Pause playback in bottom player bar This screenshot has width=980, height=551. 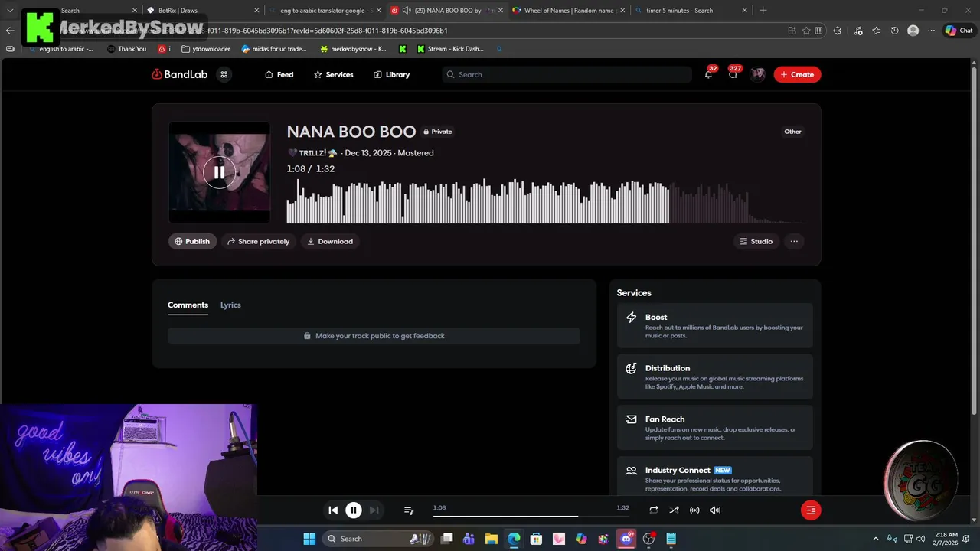pos(354,510)
